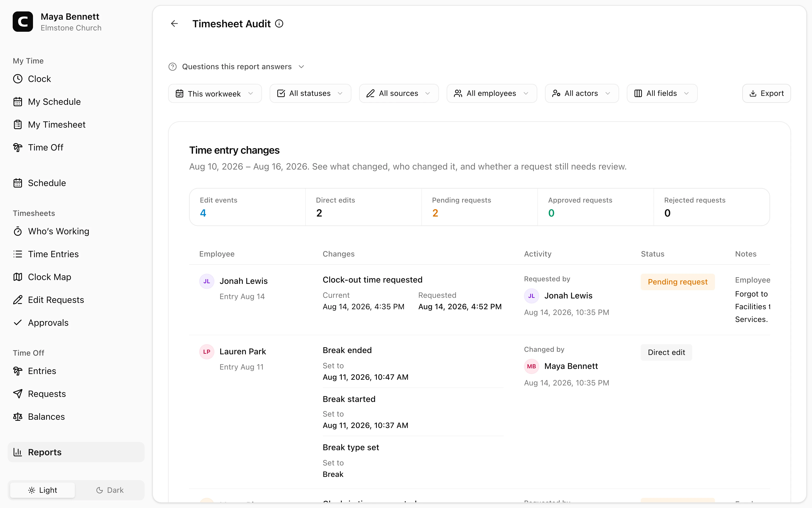Click the MB avatar beside Maya Bennett in Activity

(531, 366)
